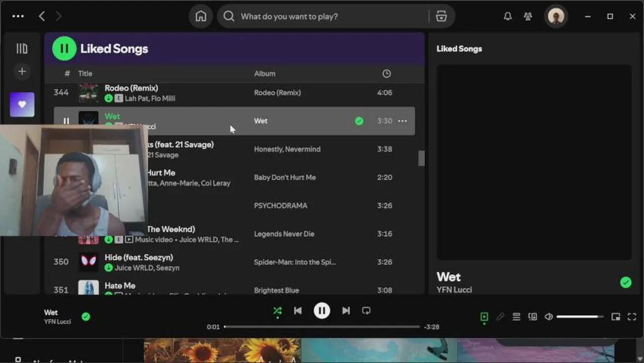The width and height of the screenshot is (644, 363).
Task: Open PSYCHODRAMA album link
Action: (280, 206)
